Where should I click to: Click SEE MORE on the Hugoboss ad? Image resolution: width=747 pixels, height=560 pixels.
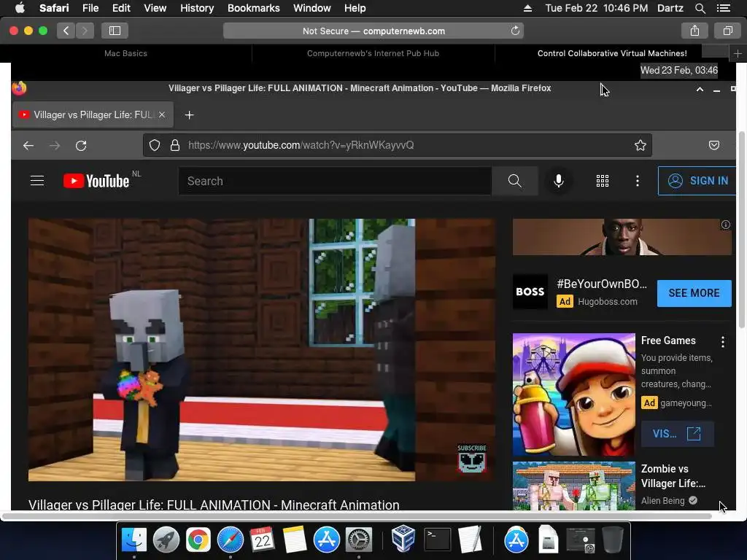pyautogui.click(x=694, y=293)
